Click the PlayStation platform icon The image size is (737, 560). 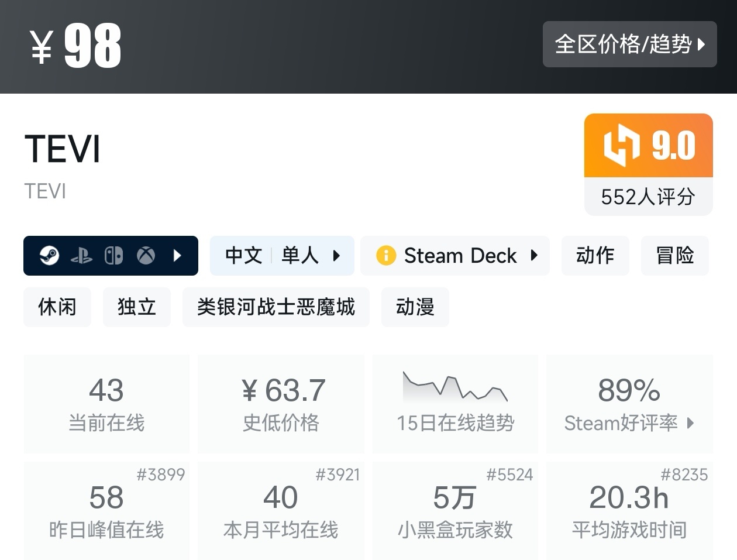tap(81, 256)
